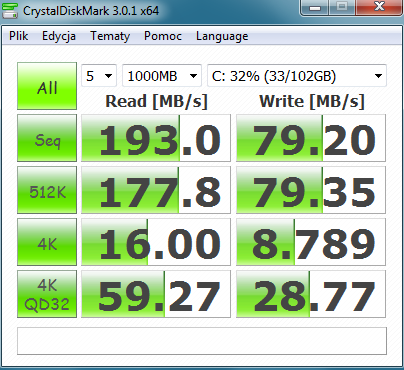This screenshot has width=404, height=370.
Task: Open the Language menu
Action: coord(222,36)
